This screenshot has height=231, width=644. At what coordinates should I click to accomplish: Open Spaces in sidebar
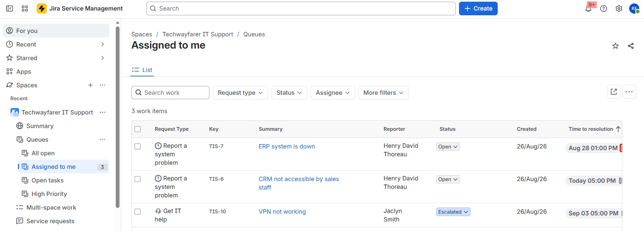click(x=27, y=85)
